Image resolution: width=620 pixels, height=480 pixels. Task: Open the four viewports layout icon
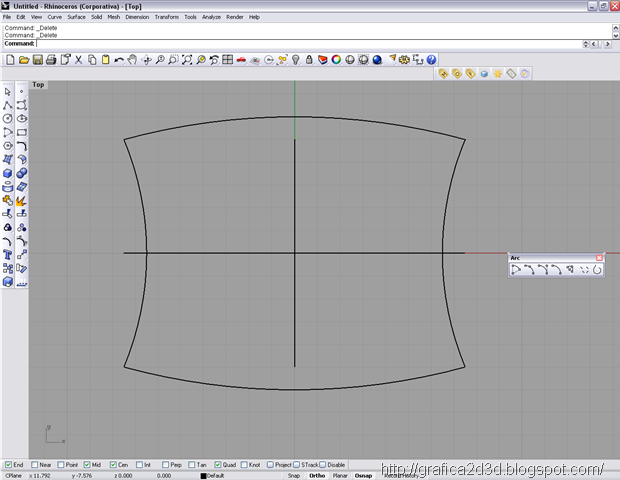coord(227,60)
